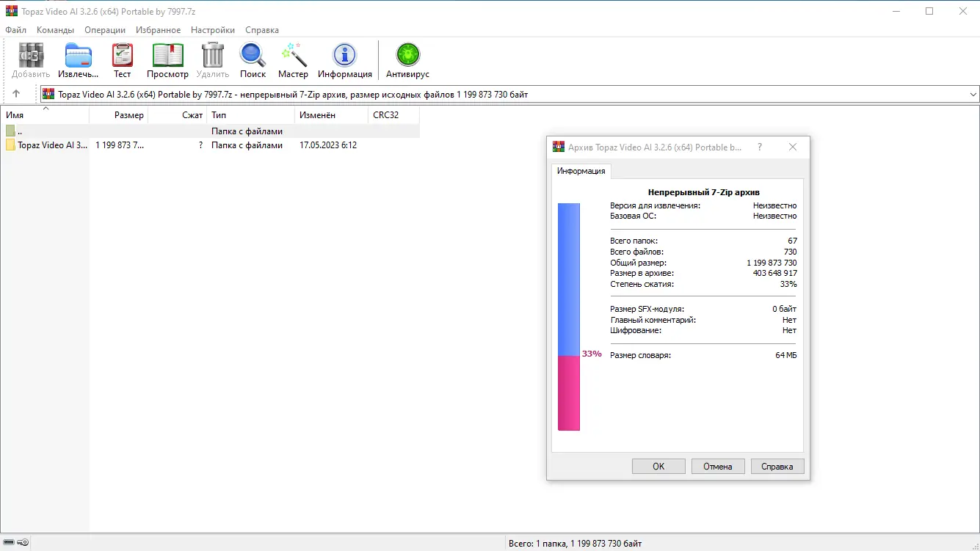Open the Файл menu
Image resolution: width=980 pixels, height=551 pixels.
(15, 30)
